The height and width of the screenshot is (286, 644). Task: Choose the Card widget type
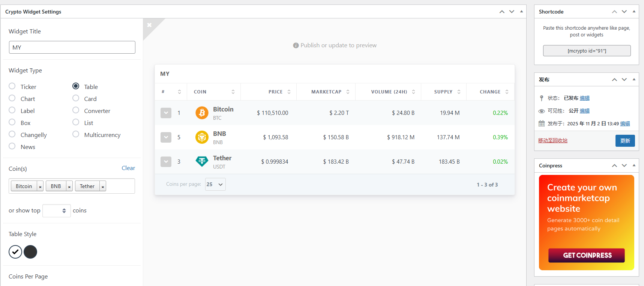76,98
